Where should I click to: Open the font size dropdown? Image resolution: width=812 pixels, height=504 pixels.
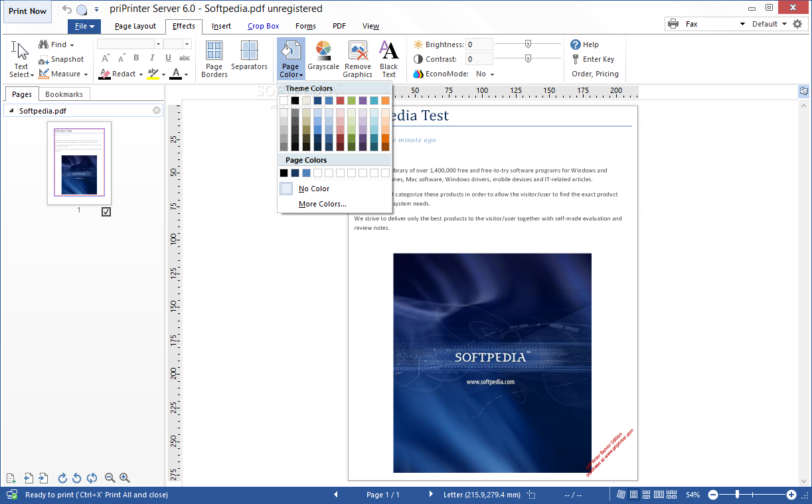pyautogui.click(x=187, y=44)
